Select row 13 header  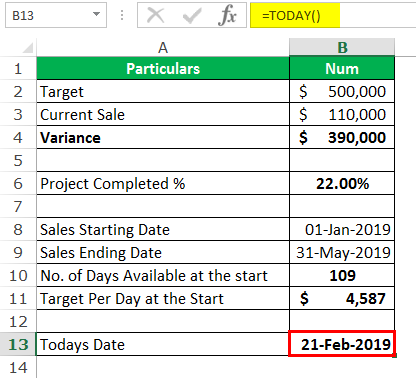click(x=18, y=344)
